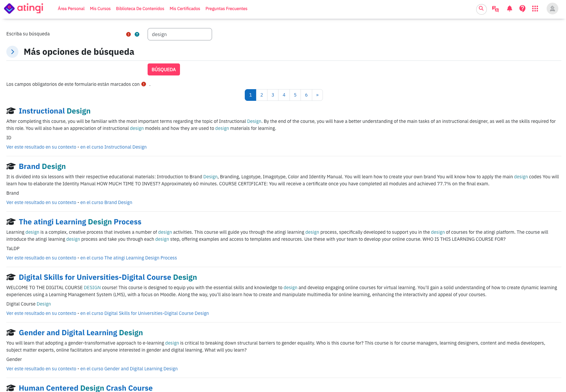The height and width of the screenshot is (392, 566).
Task: Click en el curso Instructional Design link
Action: (113, 147)
